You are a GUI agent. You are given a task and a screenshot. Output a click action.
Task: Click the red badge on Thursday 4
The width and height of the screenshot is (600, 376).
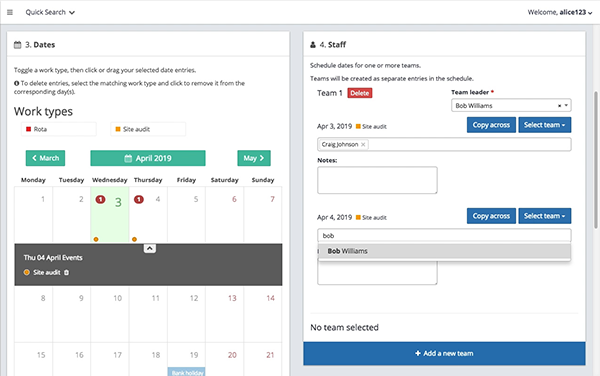pos(139,199)
